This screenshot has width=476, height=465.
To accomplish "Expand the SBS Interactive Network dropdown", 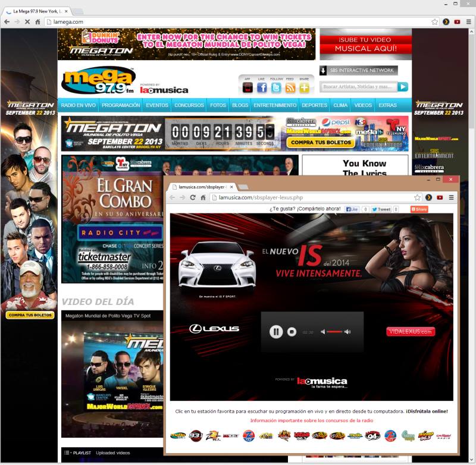I will (324, 70).
